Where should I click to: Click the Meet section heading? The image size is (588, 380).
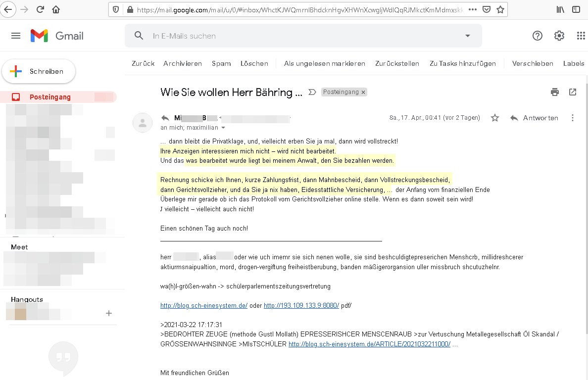click(x=19, y=247)
